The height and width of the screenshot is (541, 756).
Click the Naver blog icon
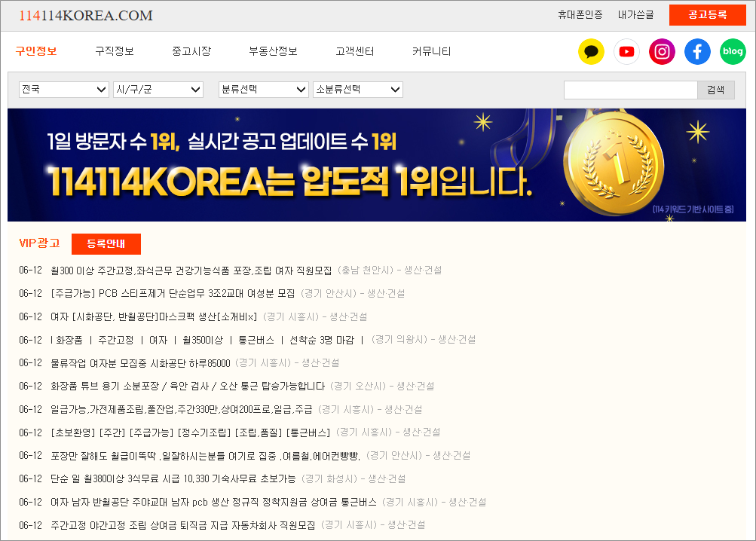(732, 51)
